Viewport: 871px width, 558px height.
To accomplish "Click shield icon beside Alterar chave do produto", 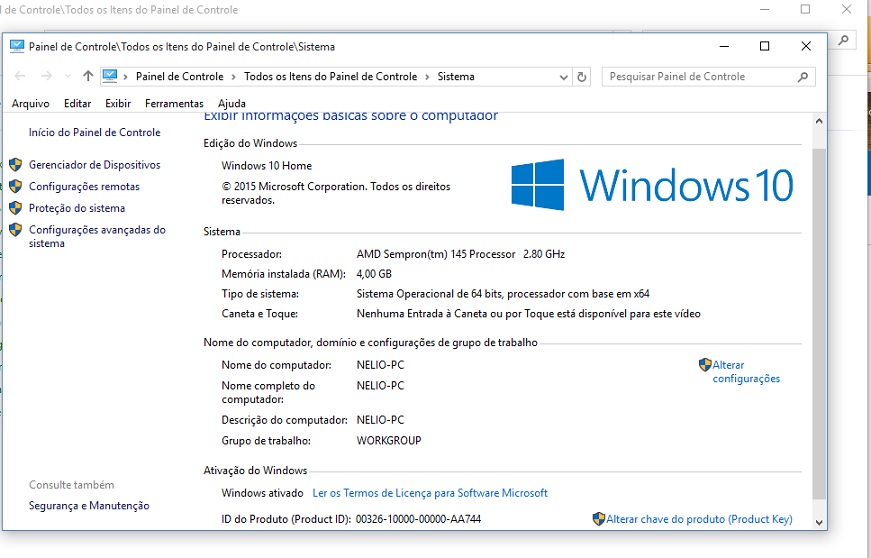I will coord(599,519).
